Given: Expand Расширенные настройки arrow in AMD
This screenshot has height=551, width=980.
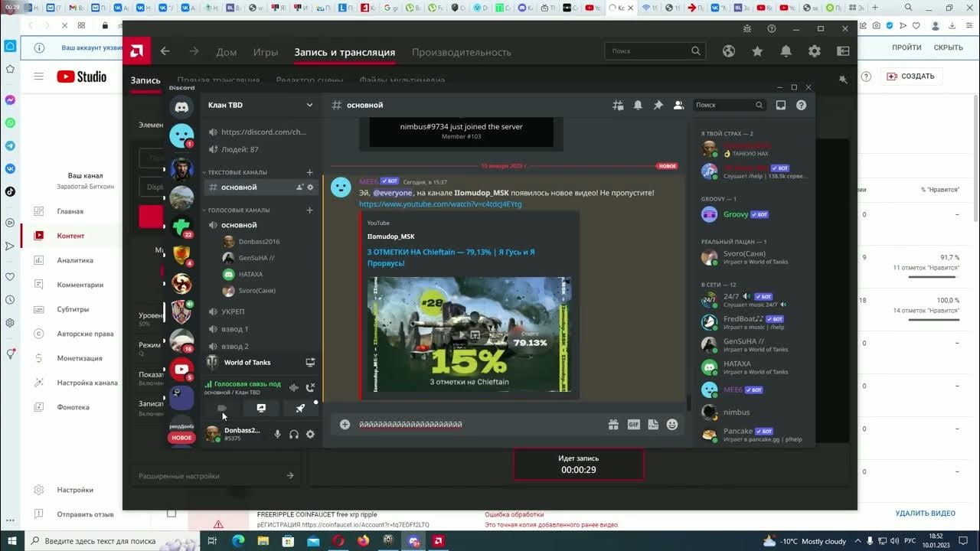Looking at the screenshot, I should (x=290, y=476).
